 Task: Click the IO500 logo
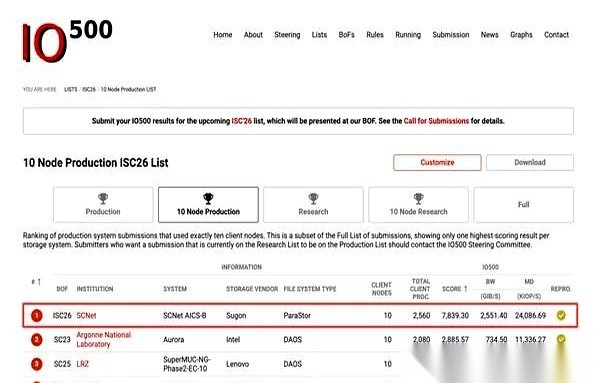67,41
